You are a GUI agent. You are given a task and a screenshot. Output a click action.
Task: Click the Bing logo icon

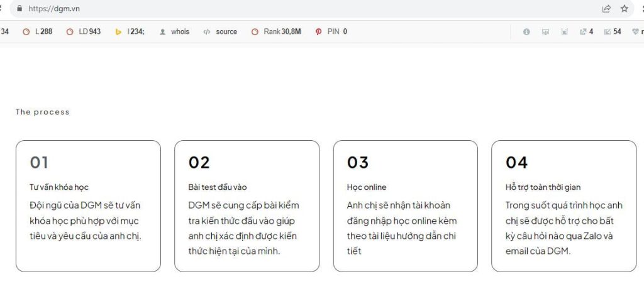tap(118, 31)
